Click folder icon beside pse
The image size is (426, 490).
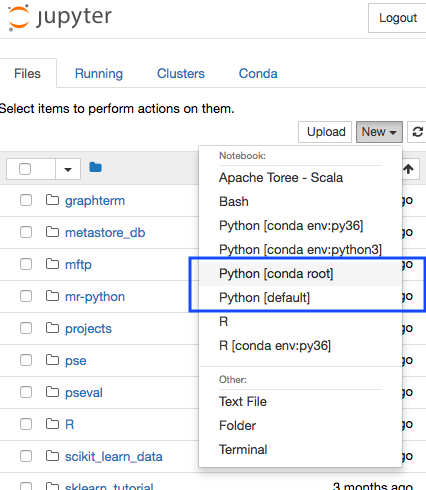pyautogui.click(x=52, y=360)
